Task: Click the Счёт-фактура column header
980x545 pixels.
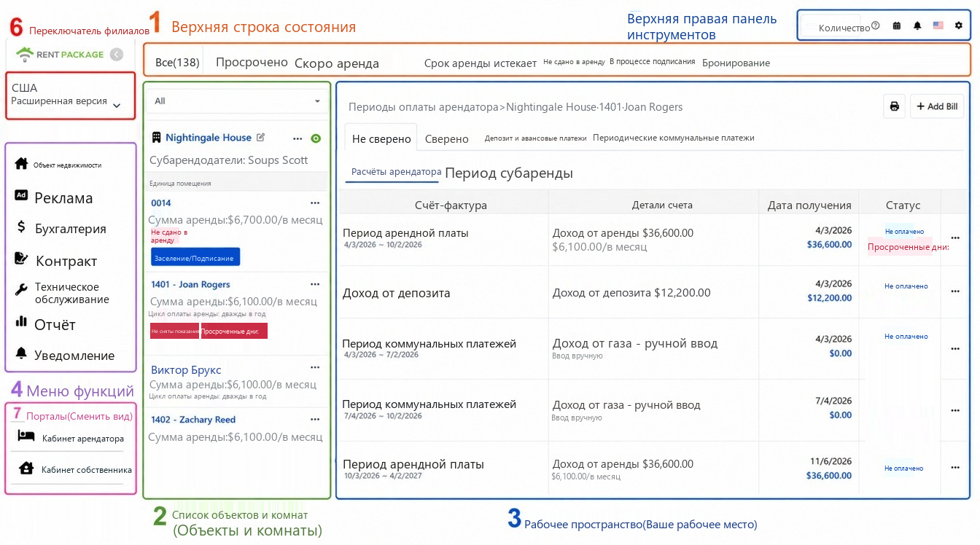Action: 451,205
